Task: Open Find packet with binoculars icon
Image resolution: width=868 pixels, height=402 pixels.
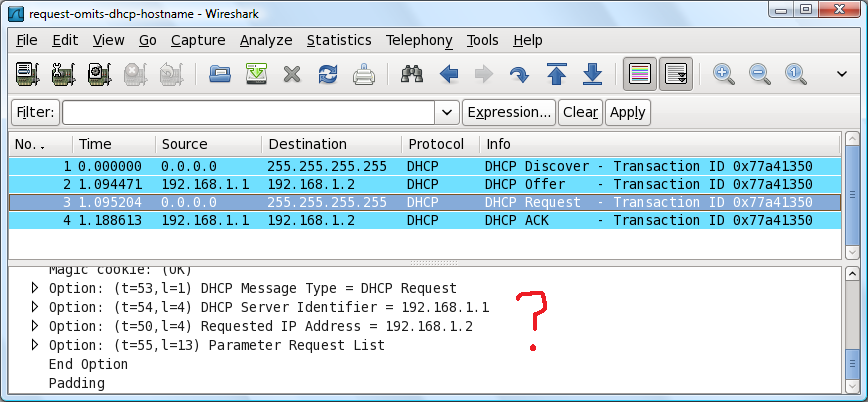Action: click(411, 74)
